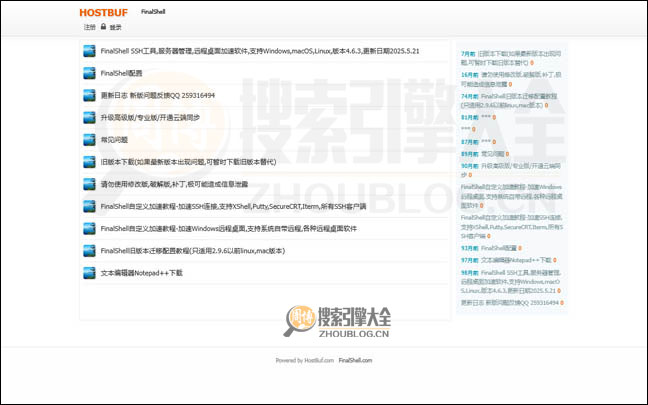Open 更新日志 新版问题反馈QQ topic in list
The image size is (648, 405).
(158, 95)
